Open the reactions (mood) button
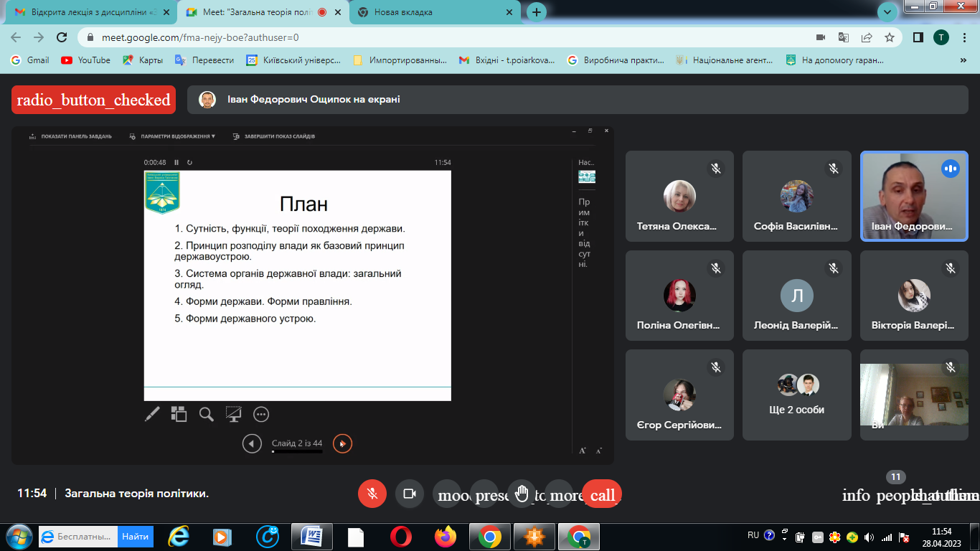Screen dimensions: 980x551 pyautogui.click(x=448, y=494)
